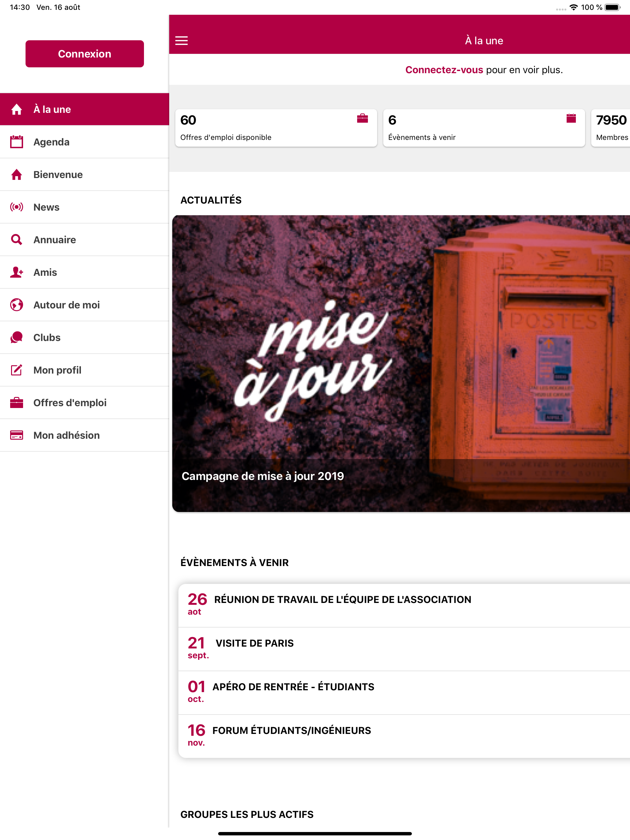Click the 16 nov. date label
The width and height of the screenshot is (630, 840).
(x=197, y=735)
